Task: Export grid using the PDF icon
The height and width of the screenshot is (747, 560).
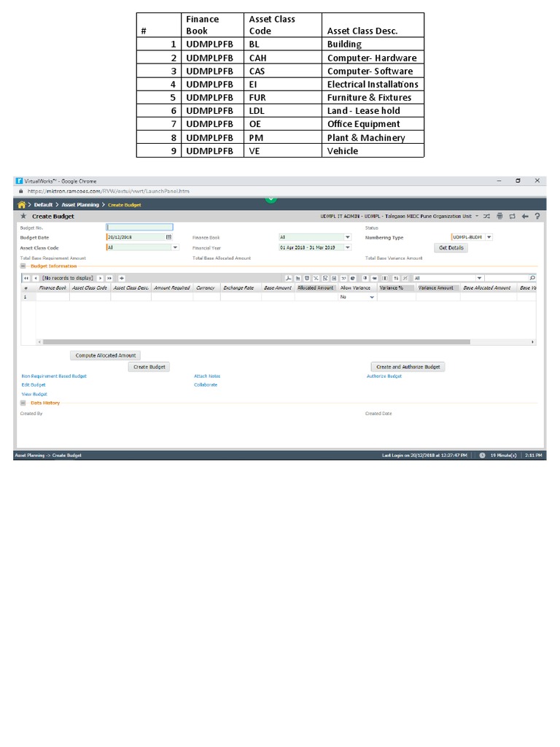Action: (288, 278)
